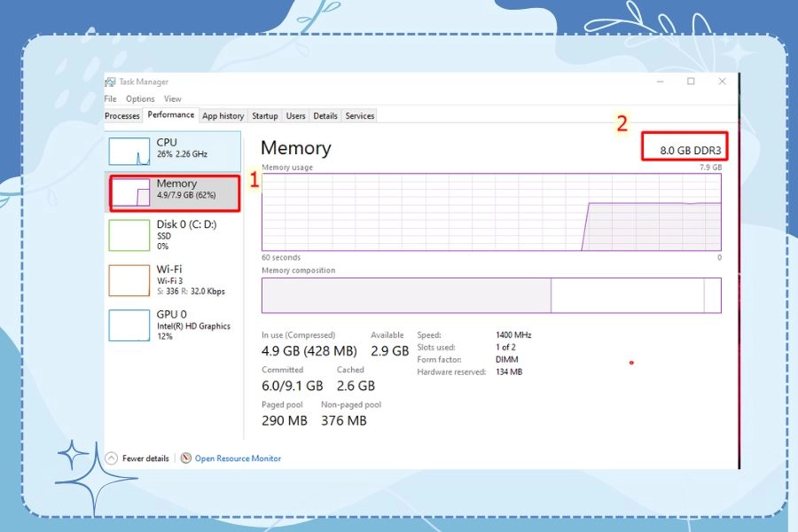Click the Slots used value 1 of 2

(x=505, y=348)
